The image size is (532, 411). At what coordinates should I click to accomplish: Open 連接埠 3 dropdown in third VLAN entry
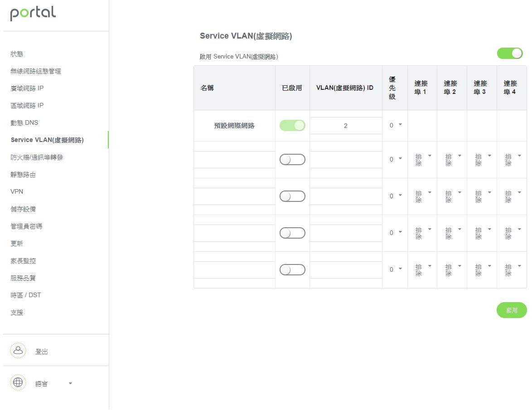click(483, 196)
